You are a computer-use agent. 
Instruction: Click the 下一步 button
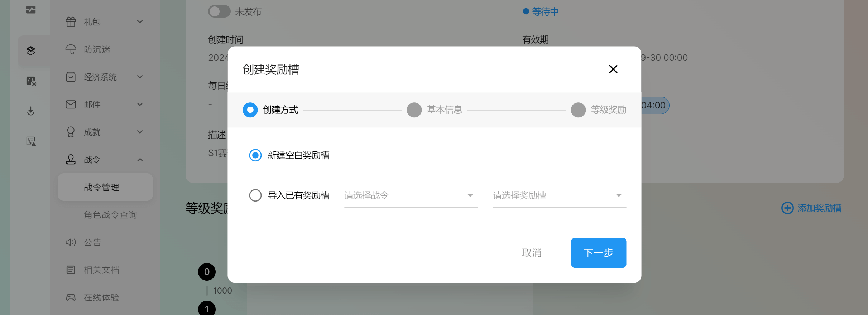pos(598,253)
